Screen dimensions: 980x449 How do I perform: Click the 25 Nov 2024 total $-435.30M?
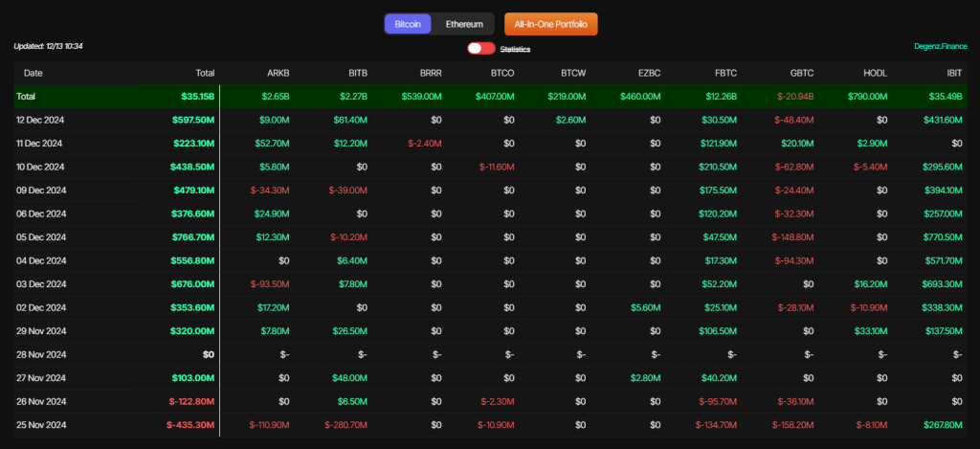coord(189,424)
